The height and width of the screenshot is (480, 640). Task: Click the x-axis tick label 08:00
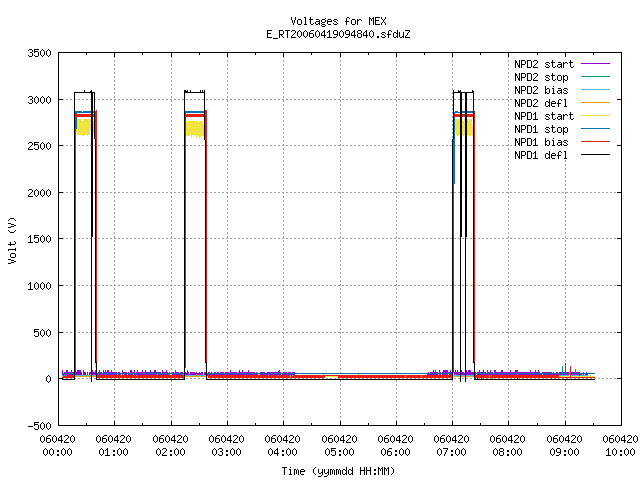(507, 452)
